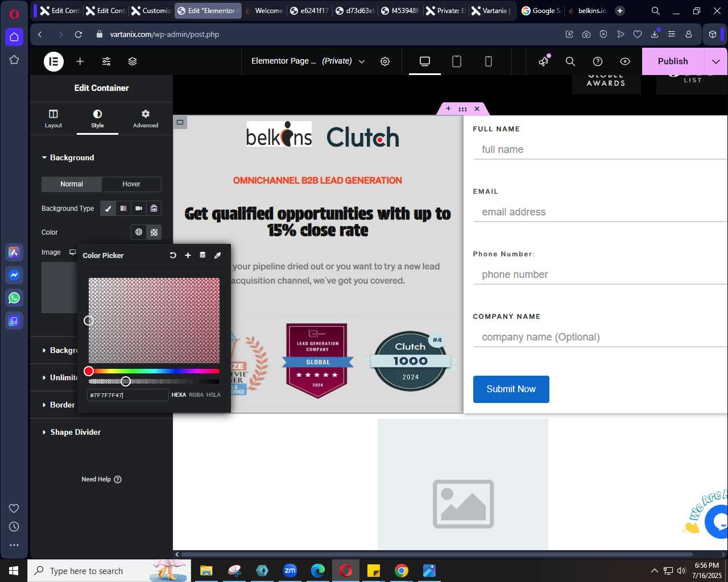Switch to the Layout tab

[x=53, y=119]
